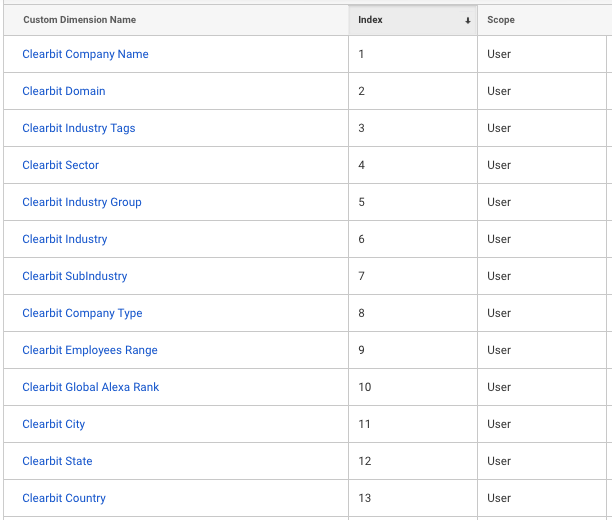This screenshot has width=612, height=520.
Task: Select index value 4 cell
Action: [x=413, y=165]
